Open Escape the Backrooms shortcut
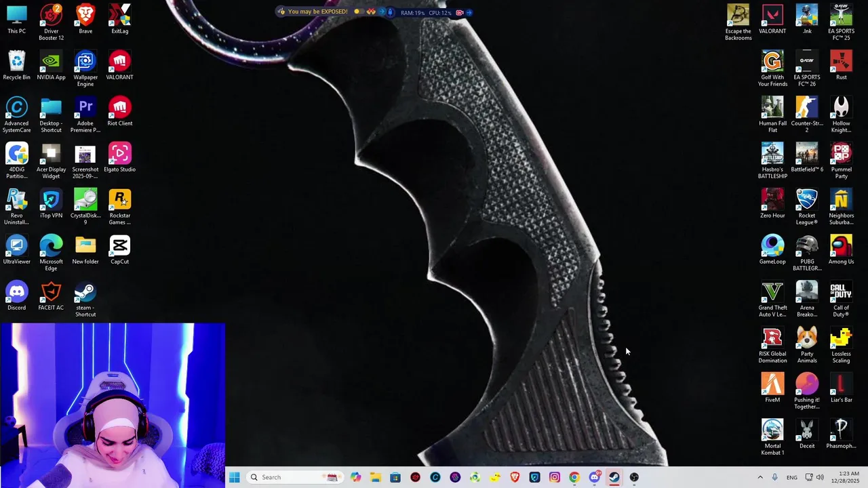This screenshot has height=488, width=868. pyautogui.click(x=738, y=22)
